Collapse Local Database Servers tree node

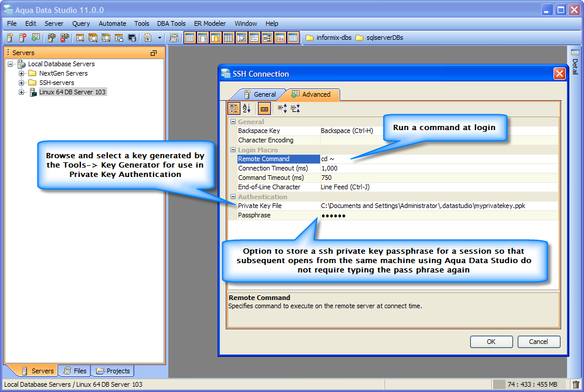coord(11,64)
